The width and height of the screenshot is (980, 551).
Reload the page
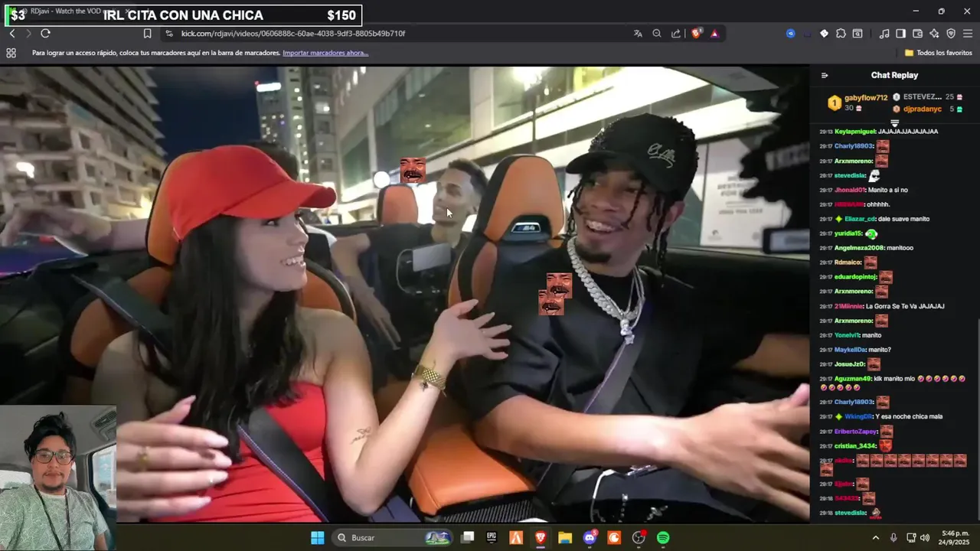[x=45, y=34]
